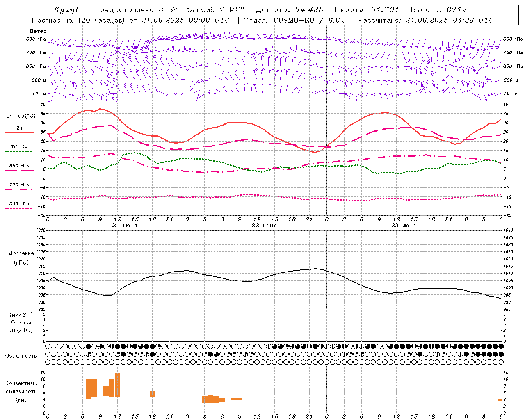
Task: Click the "(гПа)" unit label under Давление
Action: [21, 262]
